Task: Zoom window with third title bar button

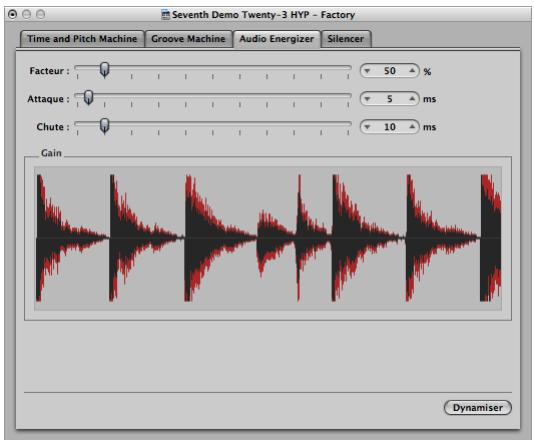Action: 41,14
